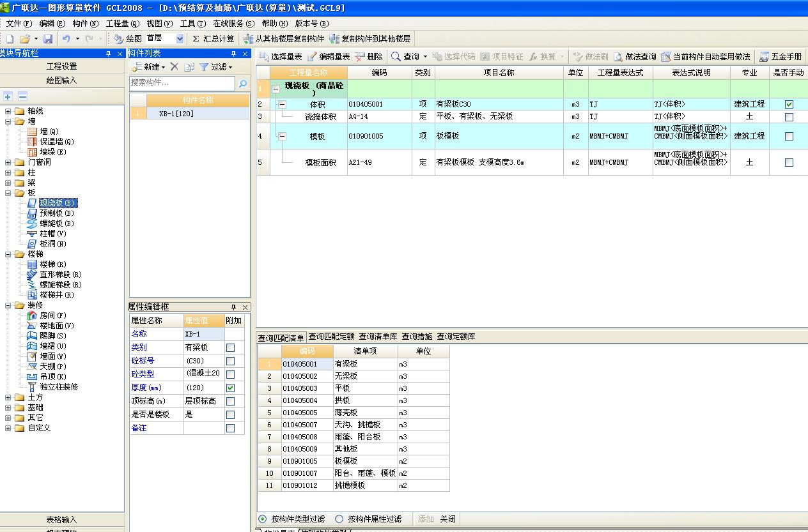Image resolution: width=808 pixels, height=532 pixels.
Task: Select the 房间 (F) tree item
Action: tap(53, 315)
